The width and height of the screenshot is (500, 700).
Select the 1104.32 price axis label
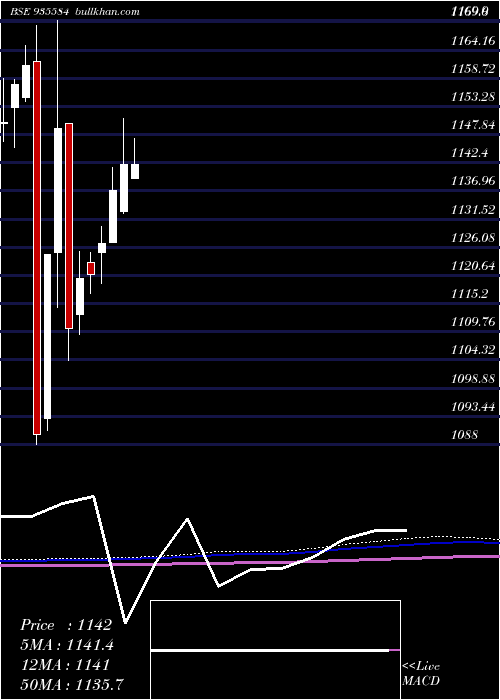tap(473, 350)
